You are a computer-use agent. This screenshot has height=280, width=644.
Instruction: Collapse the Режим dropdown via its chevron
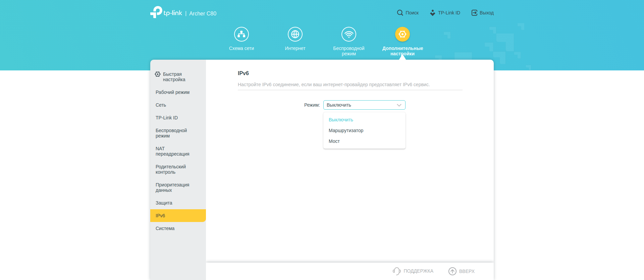(399, 105)
